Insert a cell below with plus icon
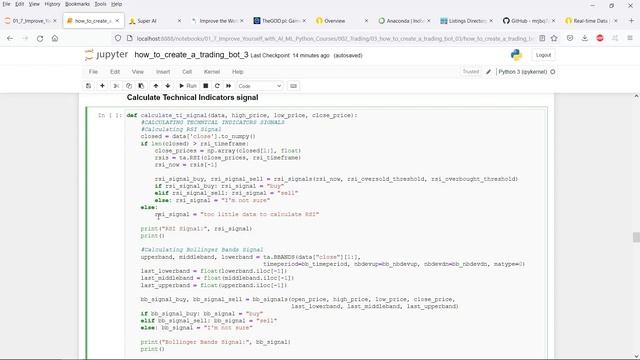The image size is (640, 360). click(x=102, y=86)
